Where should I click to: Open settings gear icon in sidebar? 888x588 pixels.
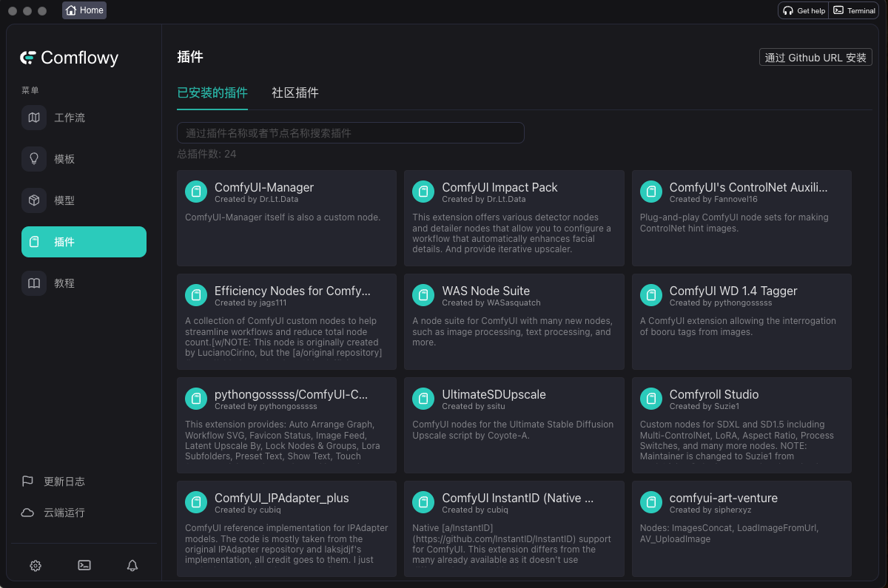tap(36, 566)
